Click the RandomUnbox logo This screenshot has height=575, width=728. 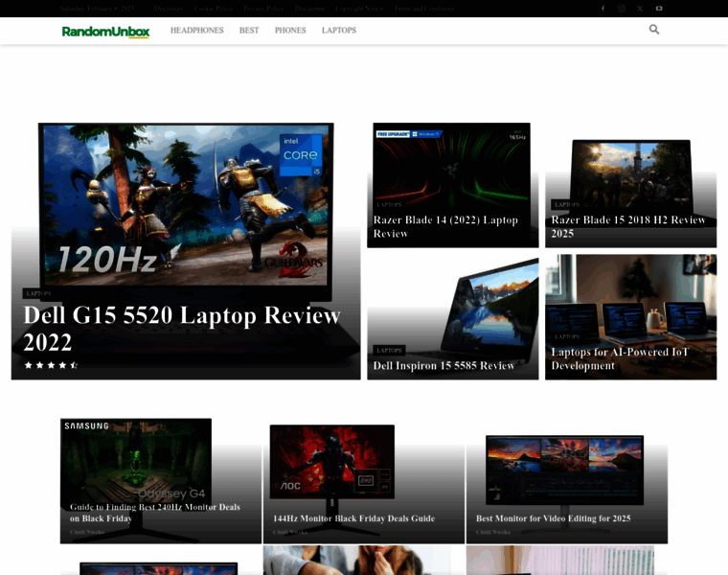point(106,31)
